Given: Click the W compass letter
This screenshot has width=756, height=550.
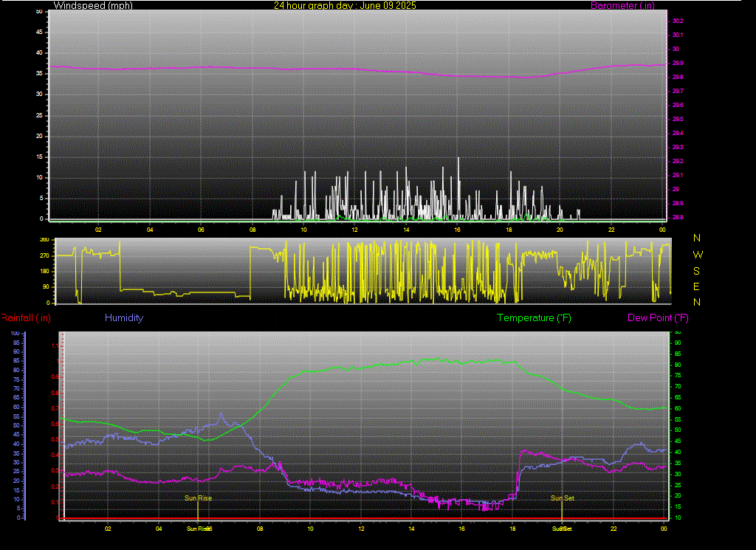Looking at the screenshot, I should 698,255.
